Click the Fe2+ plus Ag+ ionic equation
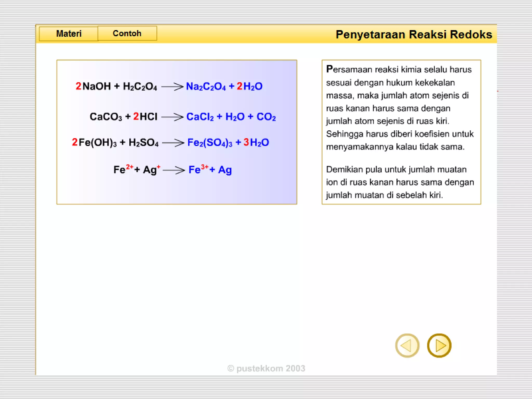Viewport: 532px width, 399px height. (172, 170)
